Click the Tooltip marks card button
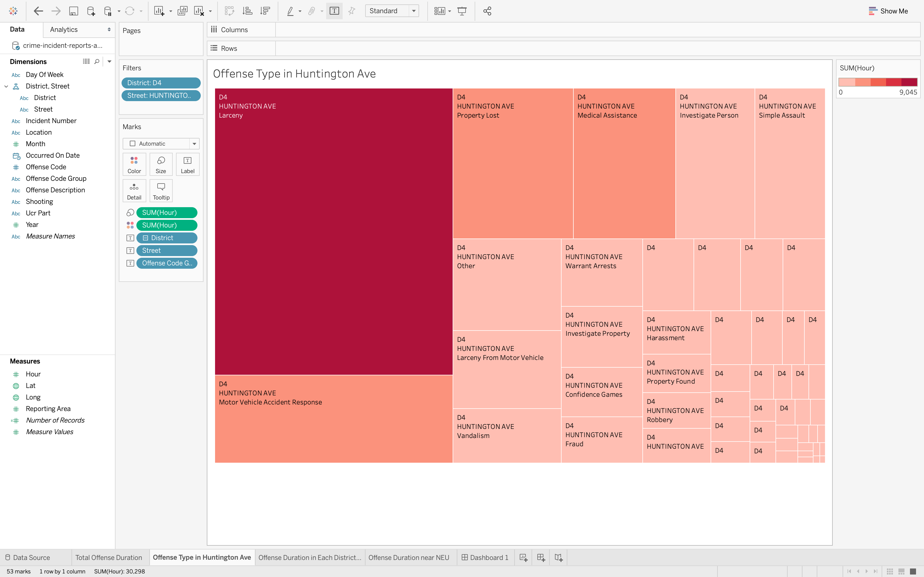 pos(161,191)
